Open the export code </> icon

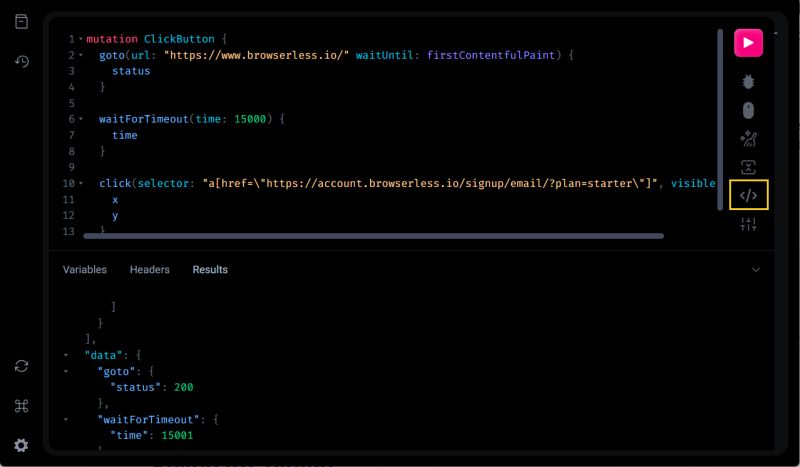point(748,195)
